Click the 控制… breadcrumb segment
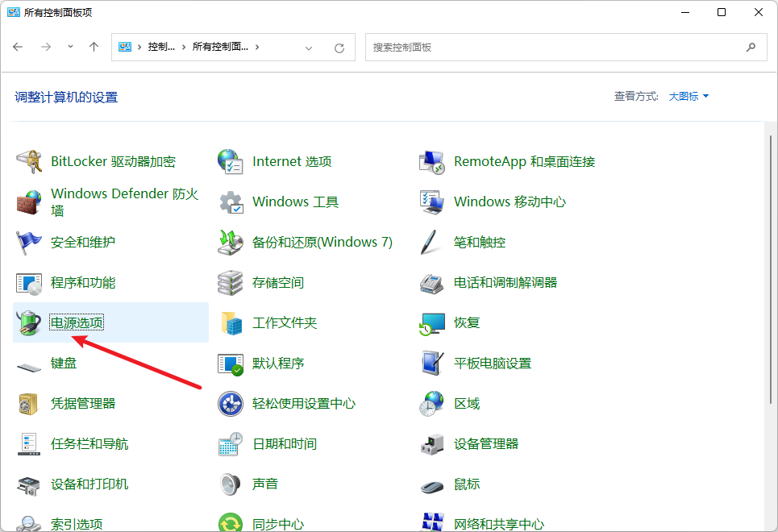 click(x=161, y=47)
